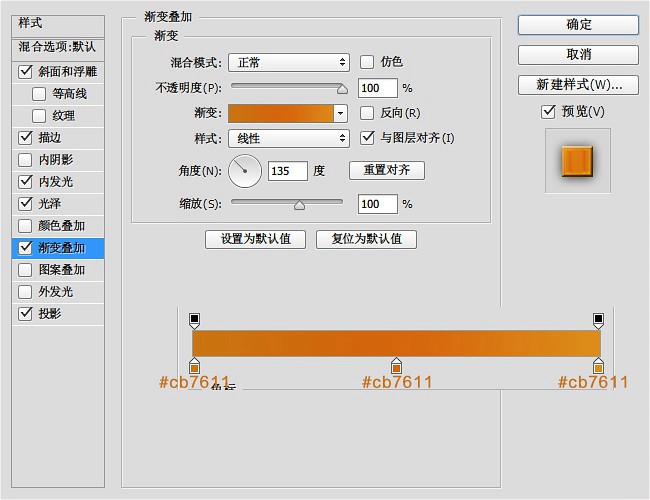Click the 复位为默认值 button
Image resolution: width=650 pixels, height=500 pixels.
coord(366,239)
